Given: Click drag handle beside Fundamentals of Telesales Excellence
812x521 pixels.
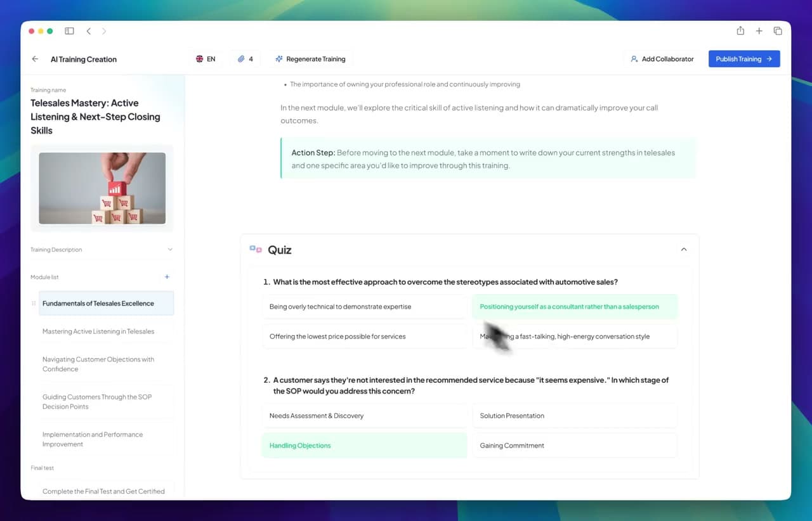Looking at the screenshot, I should point(34,304).
